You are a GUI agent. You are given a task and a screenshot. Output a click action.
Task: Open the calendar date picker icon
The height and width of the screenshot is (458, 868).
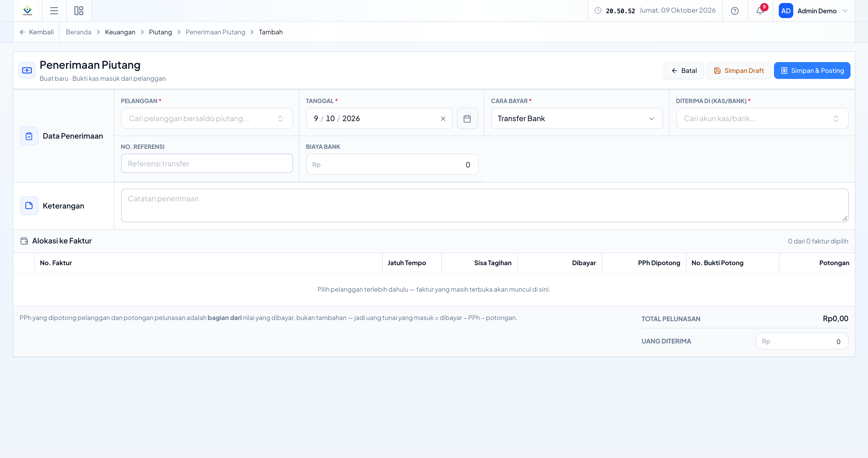467,118
